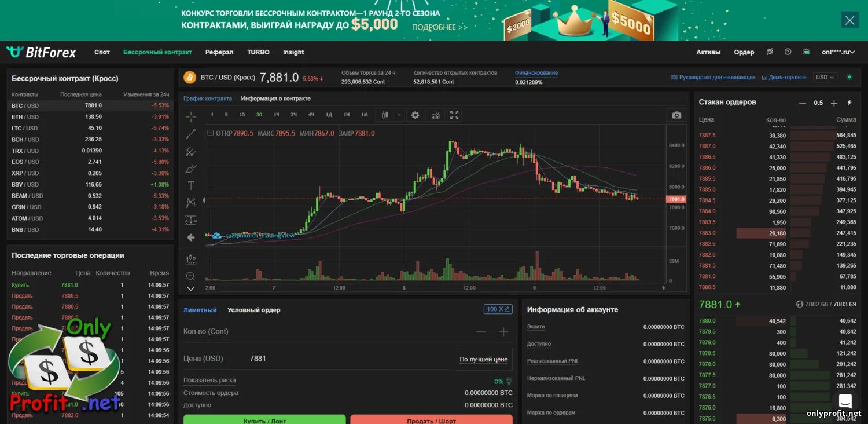
Task: Switch chart to fullscreen mode
Action: coord(454,115)
